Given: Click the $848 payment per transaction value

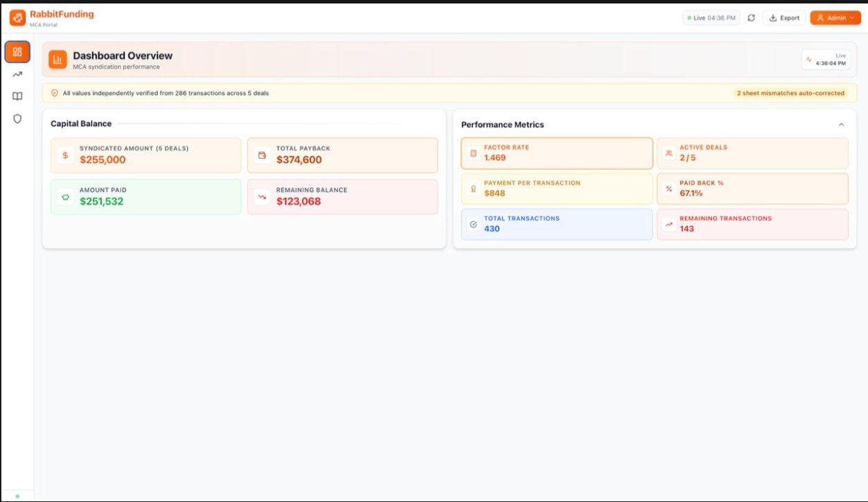Looking at the screenshot, I should point(494,193).
